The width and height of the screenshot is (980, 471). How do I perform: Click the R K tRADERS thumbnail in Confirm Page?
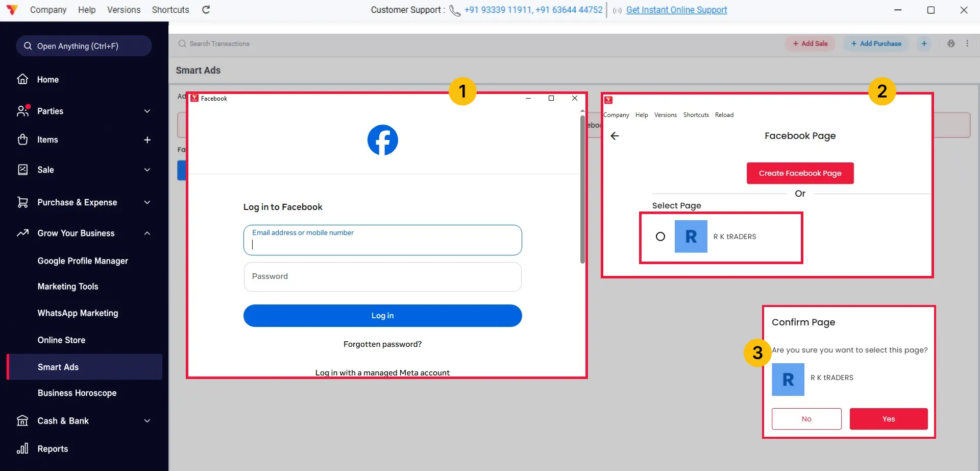tap(788, 380)
